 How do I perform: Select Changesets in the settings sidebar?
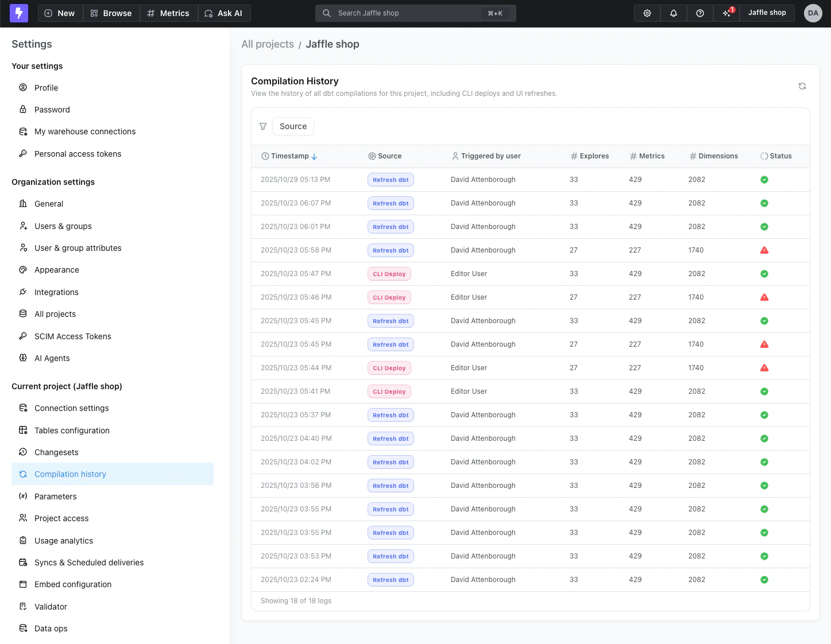click(x=56, y=452)
